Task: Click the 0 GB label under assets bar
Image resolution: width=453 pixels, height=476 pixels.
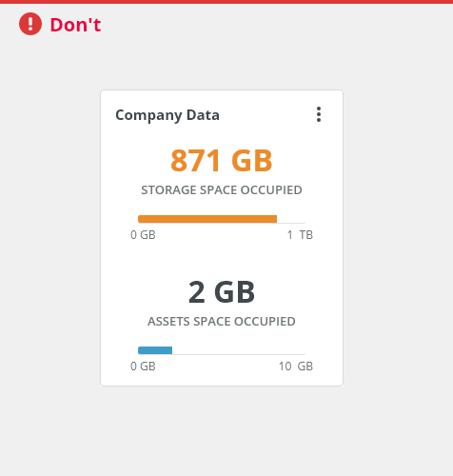Action: pyautogui.click(x=143, y=367)
